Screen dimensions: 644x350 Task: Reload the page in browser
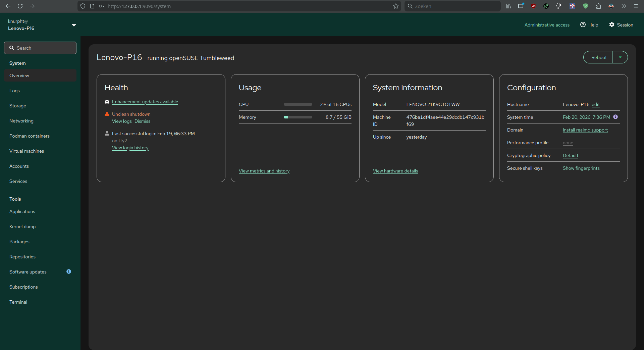20,6
